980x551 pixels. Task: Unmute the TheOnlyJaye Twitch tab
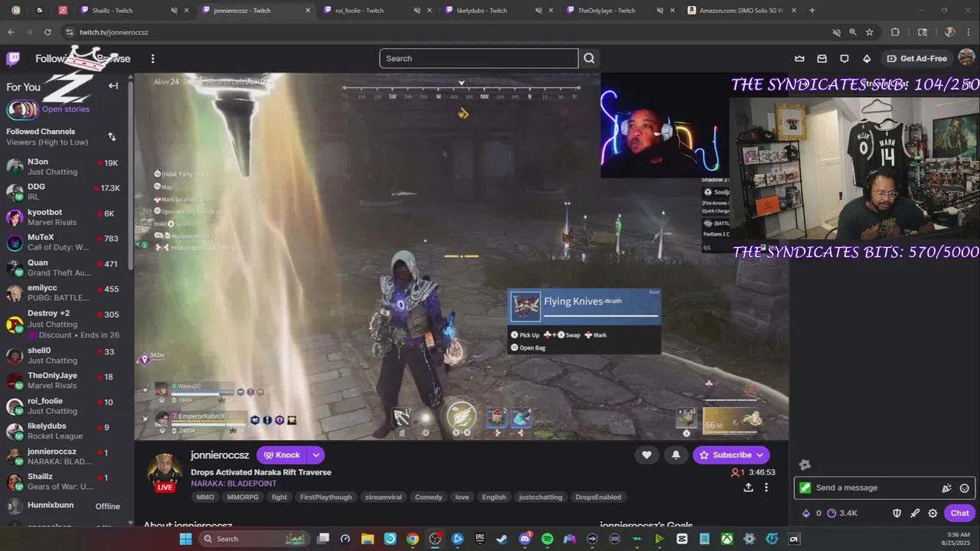click(660, 11)
